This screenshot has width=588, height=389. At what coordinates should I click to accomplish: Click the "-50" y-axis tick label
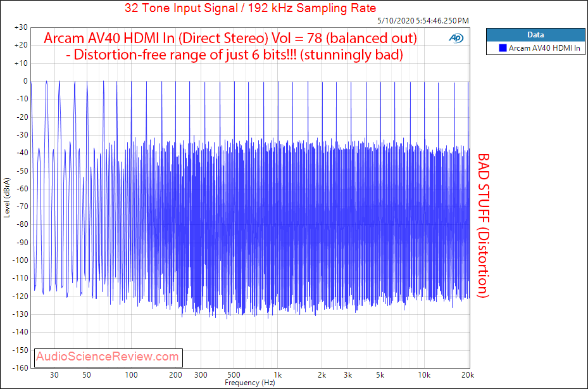point(22,171)
